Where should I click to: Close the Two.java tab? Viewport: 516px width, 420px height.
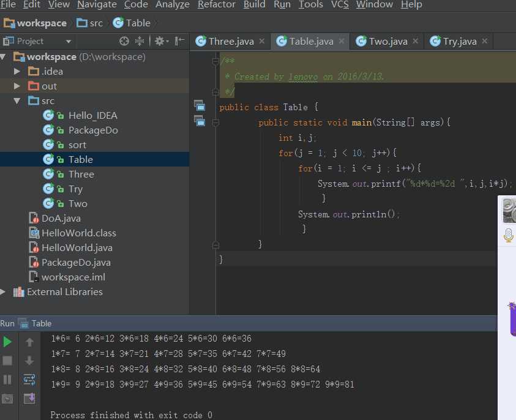point(416,41)
